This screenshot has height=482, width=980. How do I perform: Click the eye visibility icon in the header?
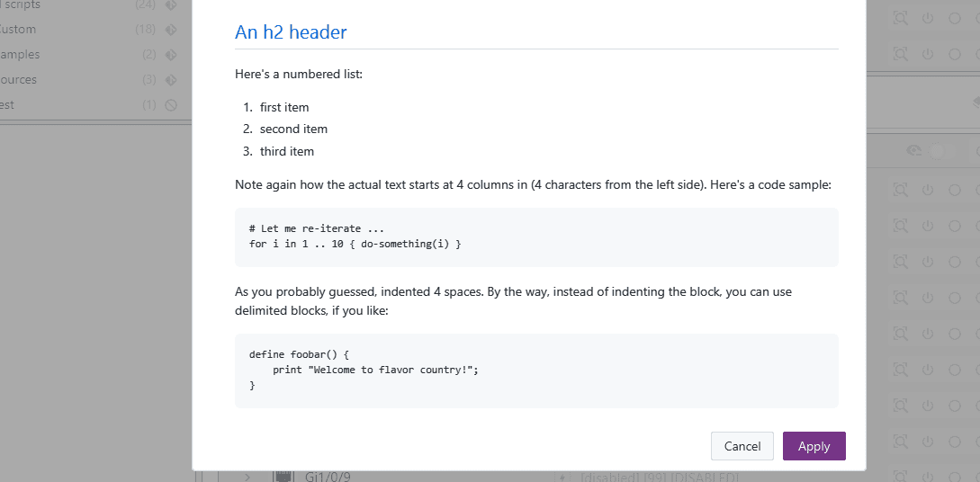click(913, 151)
